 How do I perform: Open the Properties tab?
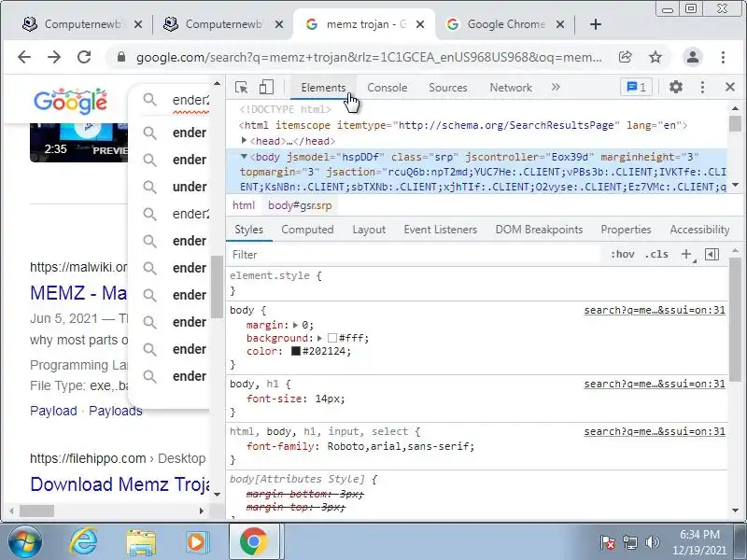point(626,230)
